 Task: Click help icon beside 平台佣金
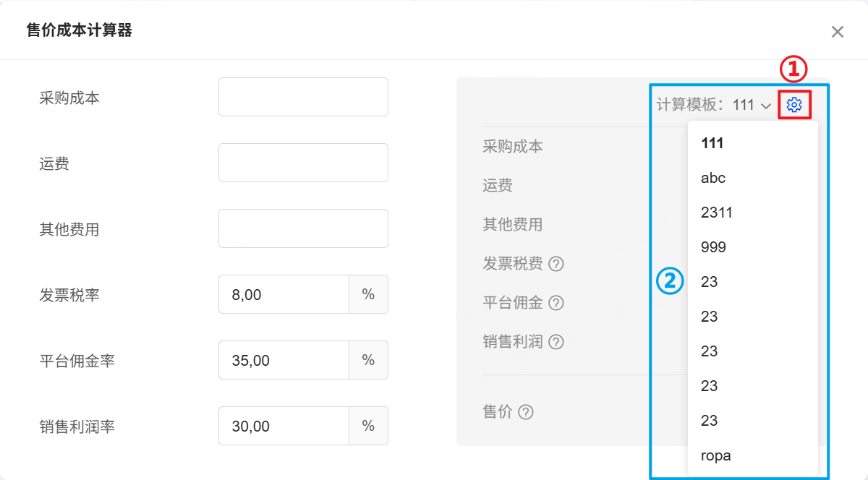556,303
